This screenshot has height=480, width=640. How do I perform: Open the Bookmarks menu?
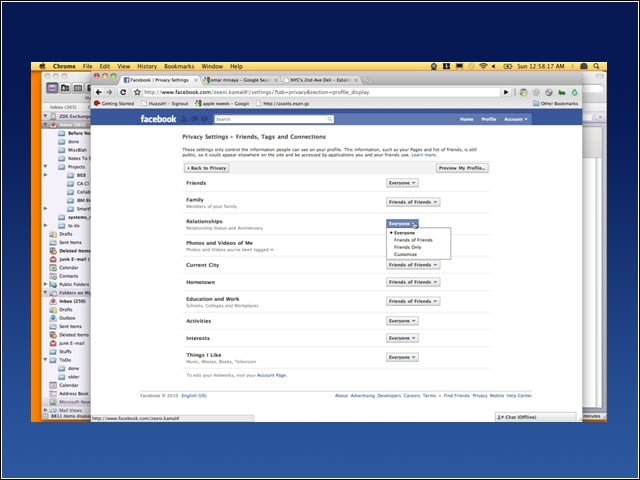pyautogui.click(x=179, y=66)
